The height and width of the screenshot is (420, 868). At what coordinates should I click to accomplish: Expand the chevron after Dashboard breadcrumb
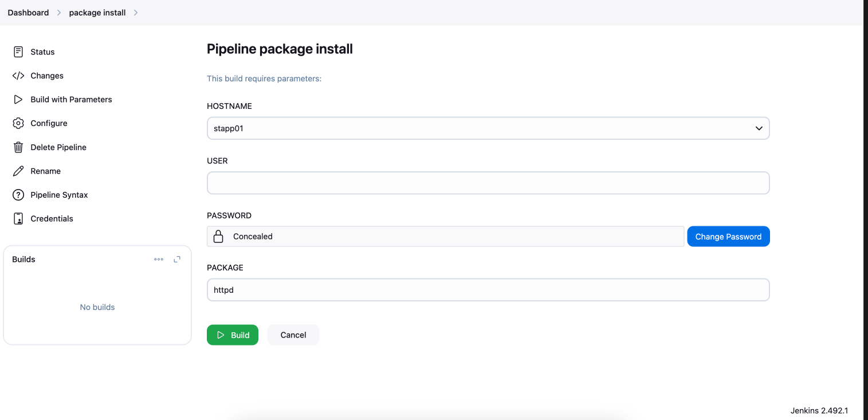(59, 13)
